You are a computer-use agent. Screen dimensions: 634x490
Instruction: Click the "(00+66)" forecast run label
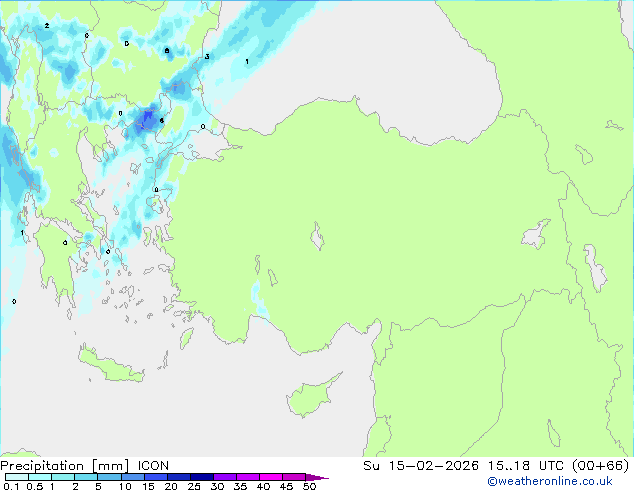pyautogui.click(x=601, y=466)
